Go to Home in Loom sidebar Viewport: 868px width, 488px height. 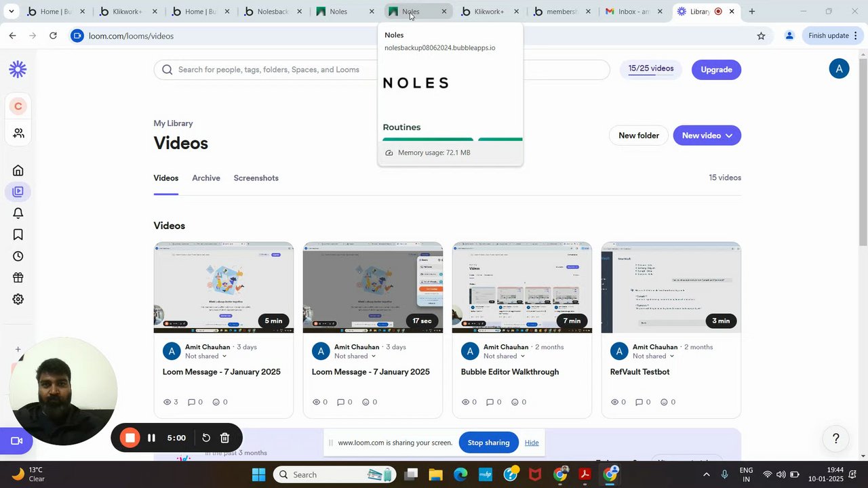pos(18,170)
